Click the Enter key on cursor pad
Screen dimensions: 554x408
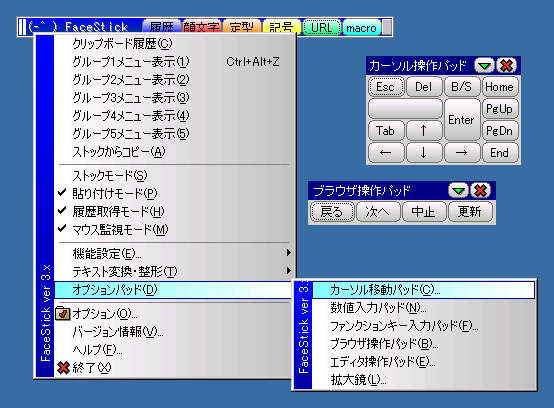pyautogui.click(x=461, y=120)
